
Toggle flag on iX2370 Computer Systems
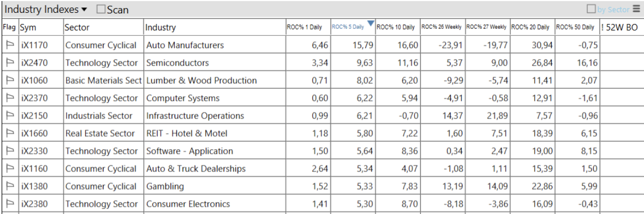tap(10, 98)
